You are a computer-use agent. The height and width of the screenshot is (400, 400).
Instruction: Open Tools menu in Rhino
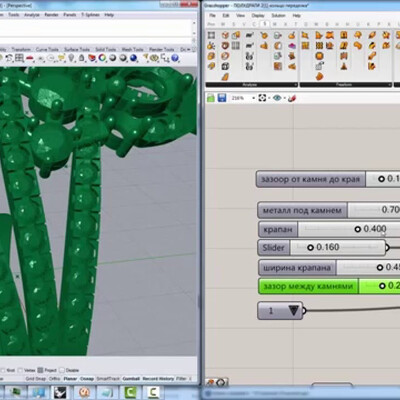(x=14, y=15)
